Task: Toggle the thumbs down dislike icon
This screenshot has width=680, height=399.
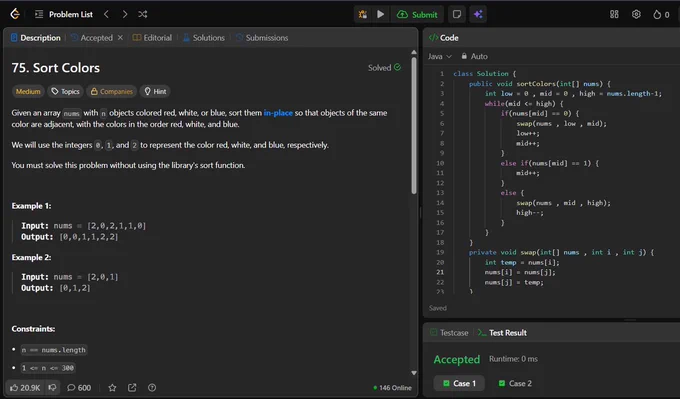Action: [52, 387]
